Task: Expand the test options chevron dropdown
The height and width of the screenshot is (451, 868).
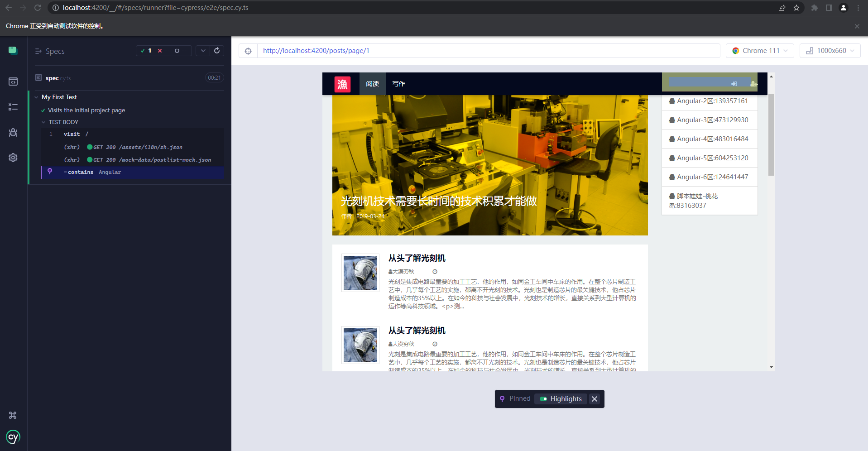Action: [203, 51]
